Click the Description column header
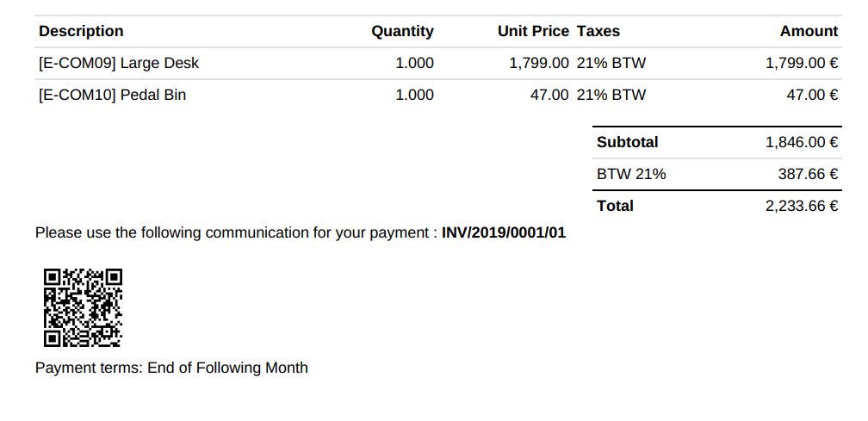The width and height of the screenshot is (868, 421). point(81,31)
